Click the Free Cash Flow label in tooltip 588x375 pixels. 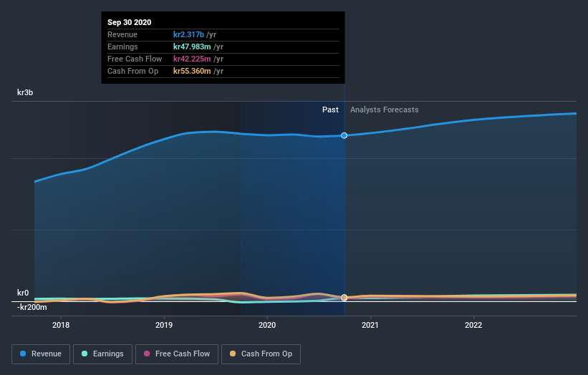click(135, 59)
